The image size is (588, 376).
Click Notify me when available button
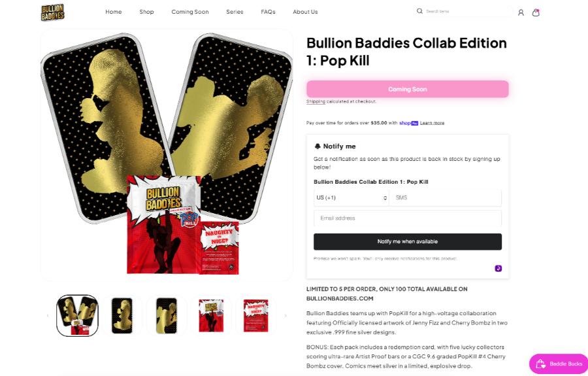click(x=408, y=242)
